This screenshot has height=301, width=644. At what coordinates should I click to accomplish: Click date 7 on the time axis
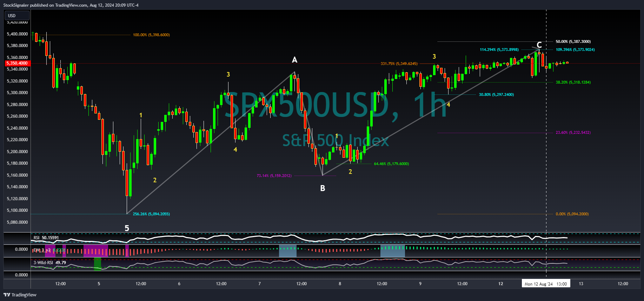tap(260, 284)
